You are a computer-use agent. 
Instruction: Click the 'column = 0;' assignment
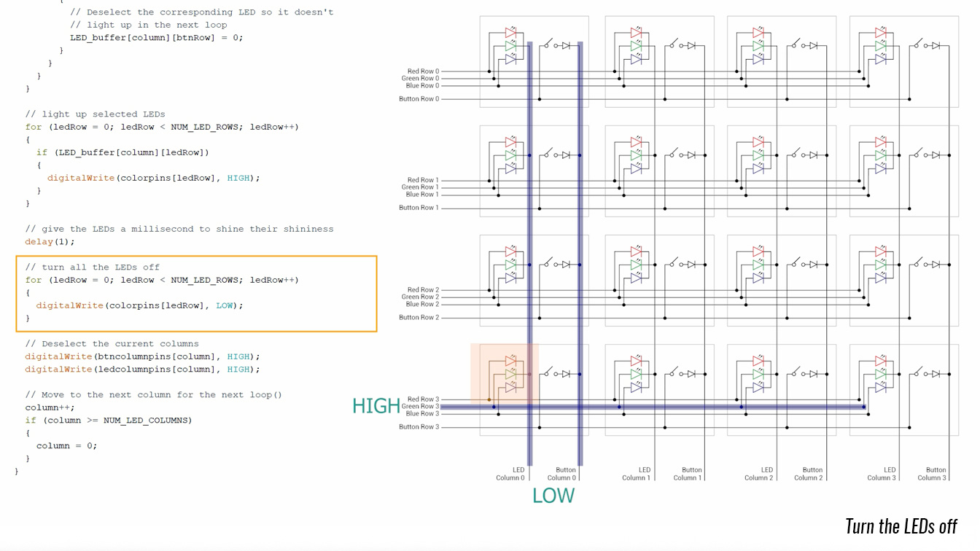[x=66, y=446]
